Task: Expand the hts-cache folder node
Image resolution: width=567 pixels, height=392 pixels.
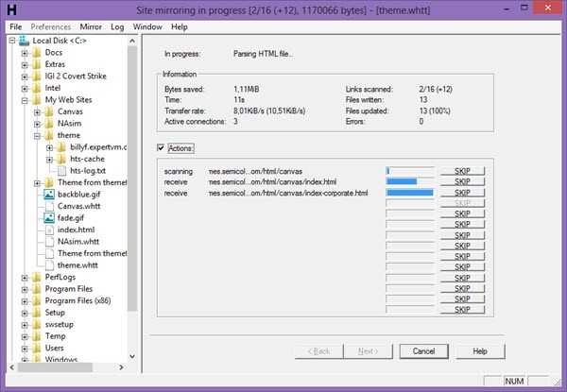Action: 50,160
